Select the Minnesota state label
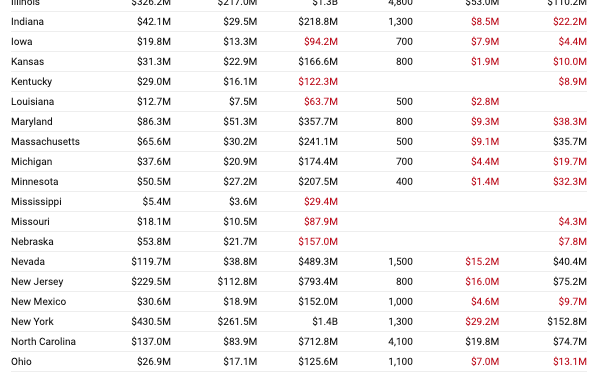598x375 pixels. [x=35, y=182]
